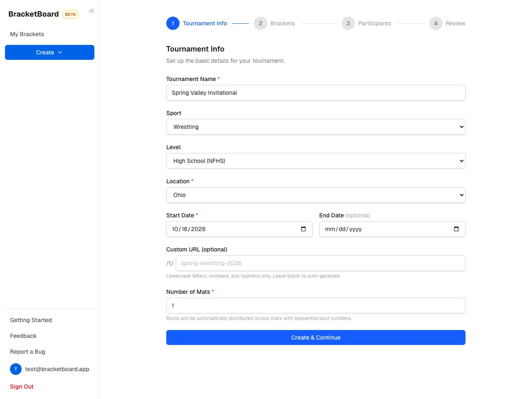Click the End Date mm/dd/yyyy field
Screen dimensions: 532x399
[x=392, y=229]
